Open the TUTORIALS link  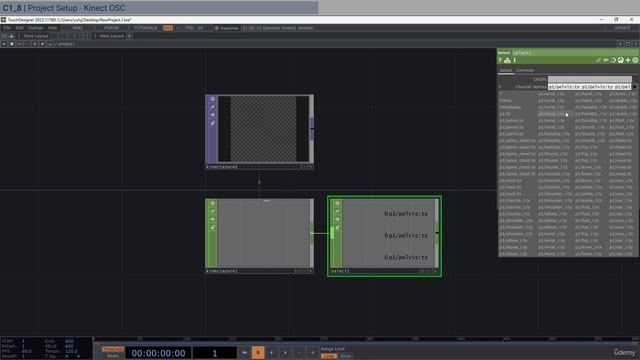[x=146, y=28]
